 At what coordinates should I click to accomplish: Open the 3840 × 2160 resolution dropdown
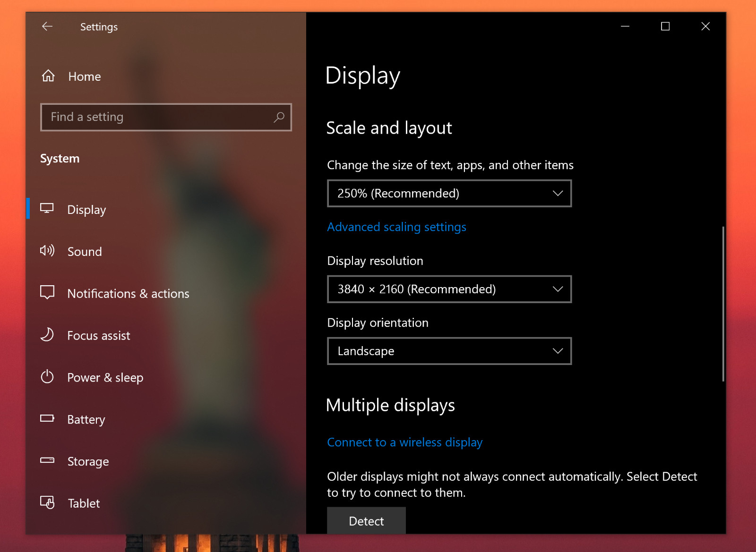click(449, 289)
